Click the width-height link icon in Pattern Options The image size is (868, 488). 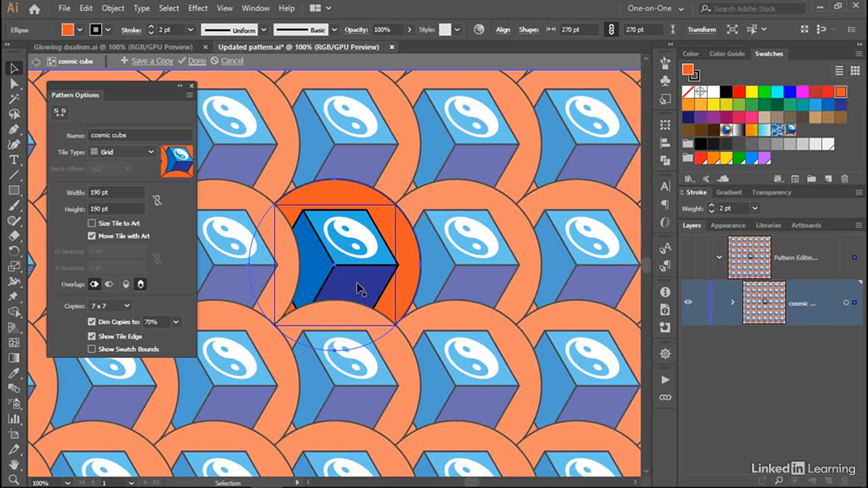tap(157, 201)
